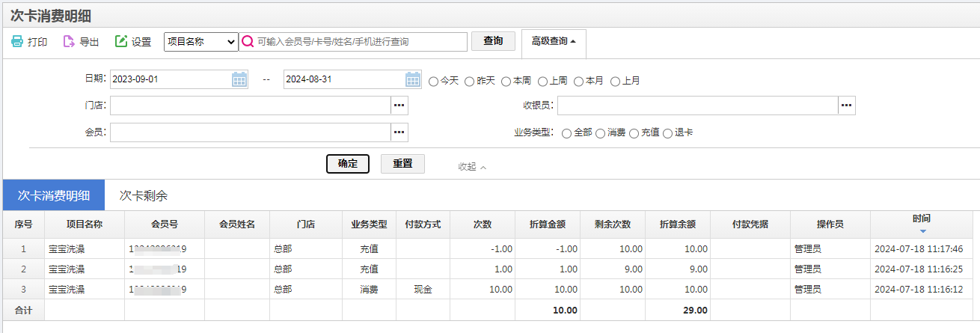Viewport: 980px width, 333px height.
Task: Choose 充值 business type radio
Action: [x=634, y=133]
